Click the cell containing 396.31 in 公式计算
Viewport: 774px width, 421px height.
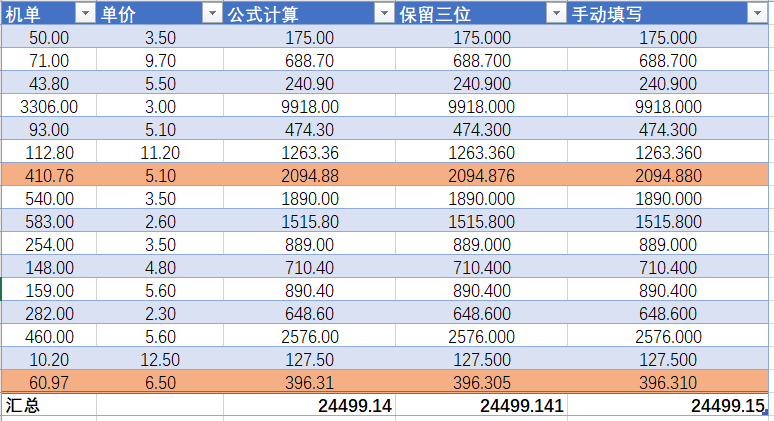pyautogui.click(x=310, y=383)
